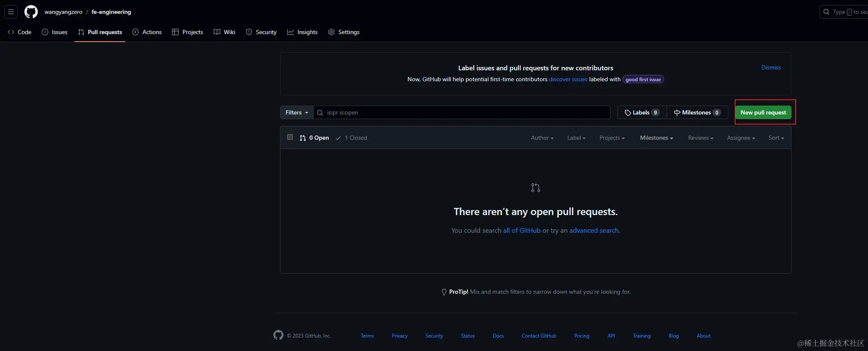Expand the Assignee filter dropdown
Image resolution: width=868 pixels, height=351 pixels.
click(x=741, y=138)
